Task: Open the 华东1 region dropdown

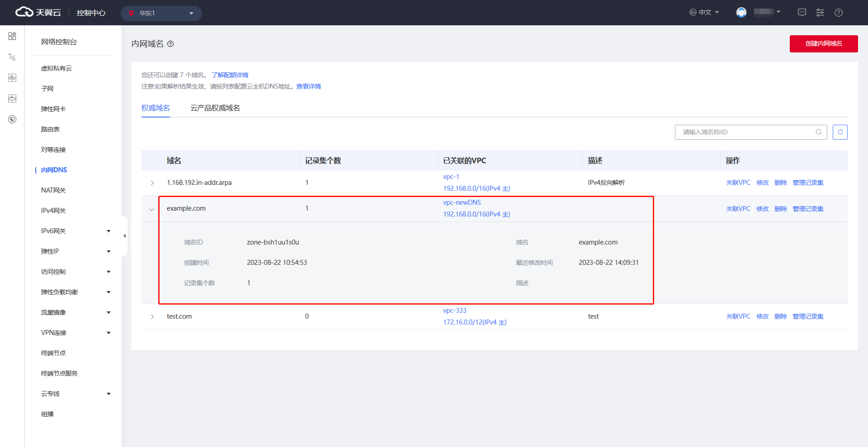Action: [161, 13]
